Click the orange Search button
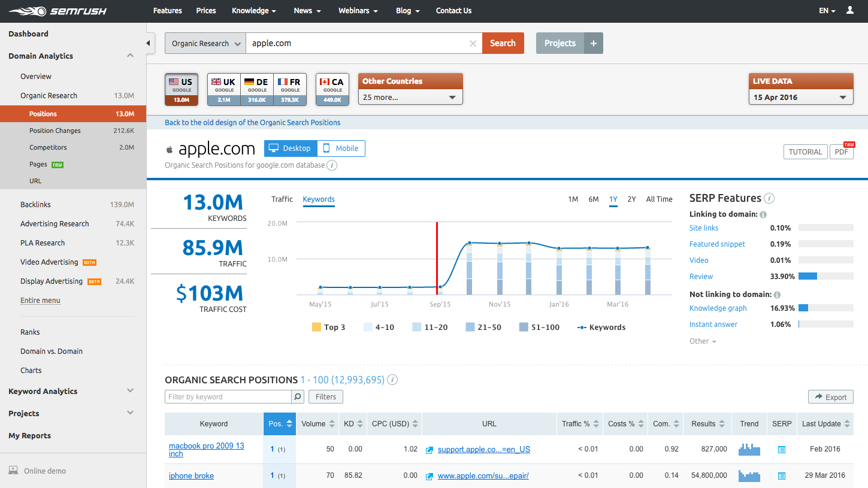Screen dimensions: 868x488 503,43
